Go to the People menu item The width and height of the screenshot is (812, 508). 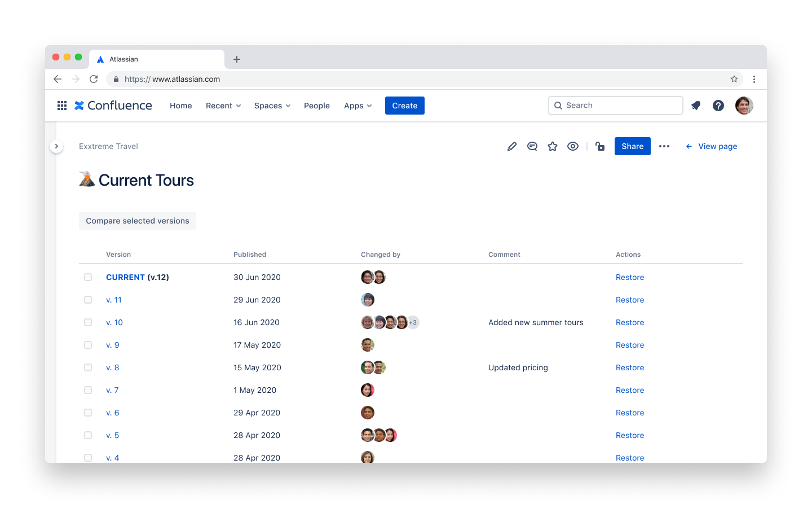317,106
